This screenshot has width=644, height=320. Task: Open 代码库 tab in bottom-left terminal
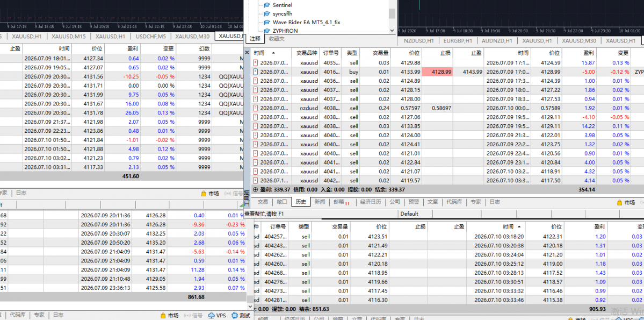point(18,315)
